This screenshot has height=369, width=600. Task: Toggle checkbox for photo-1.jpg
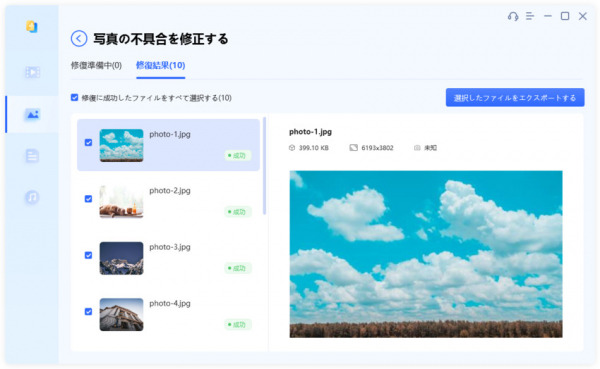coord(88,142)
